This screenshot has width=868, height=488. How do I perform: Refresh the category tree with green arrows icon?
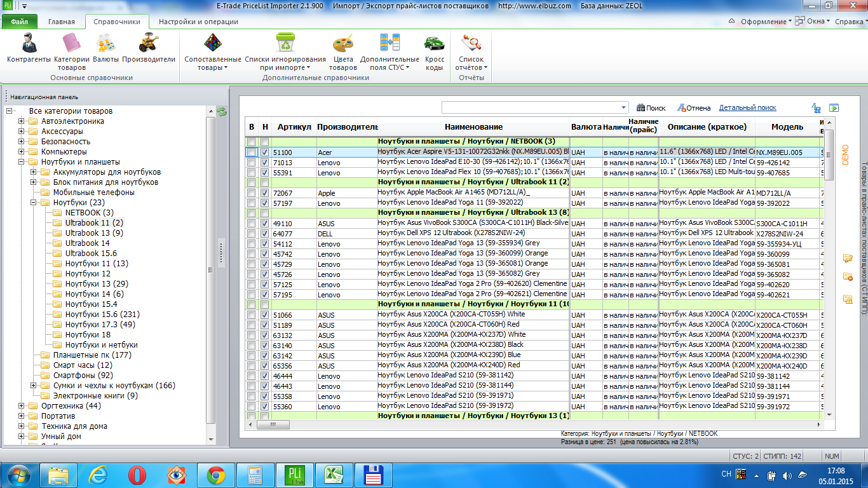(x=222, y=112)
